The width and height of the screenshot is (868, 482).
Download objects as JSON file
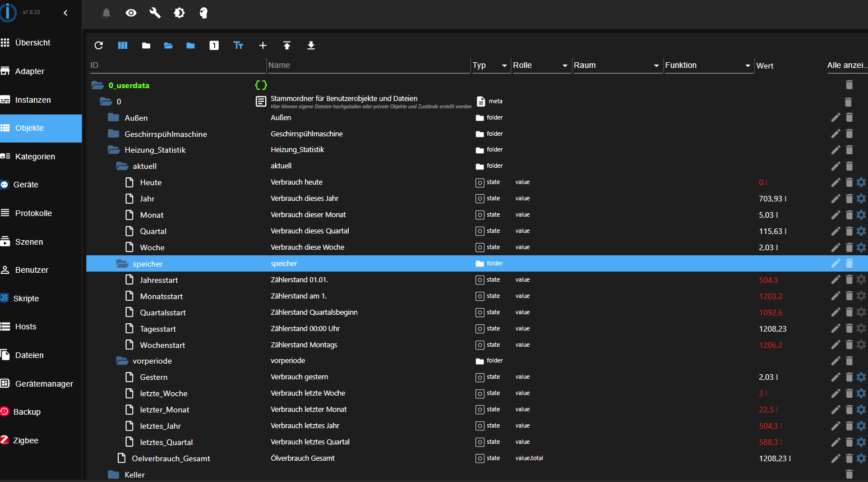(x=311, y=45)
